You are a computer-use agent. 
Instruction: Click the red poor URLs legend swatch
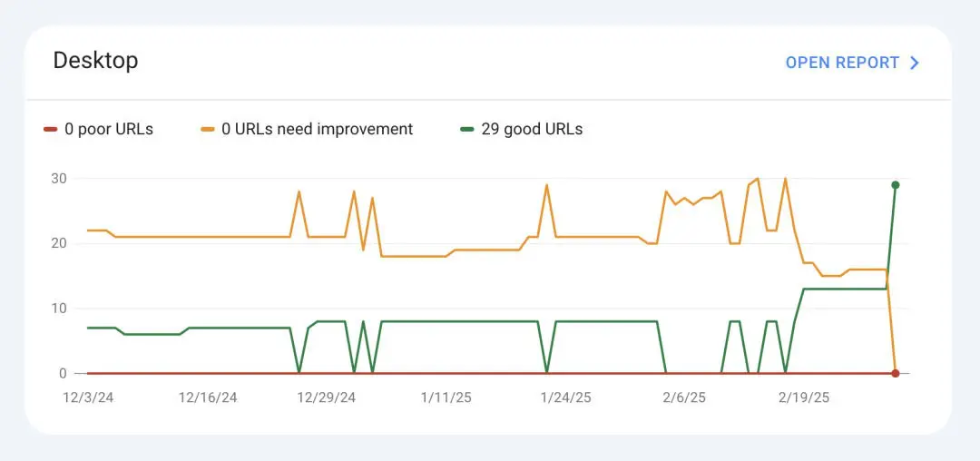pos(50,130)
